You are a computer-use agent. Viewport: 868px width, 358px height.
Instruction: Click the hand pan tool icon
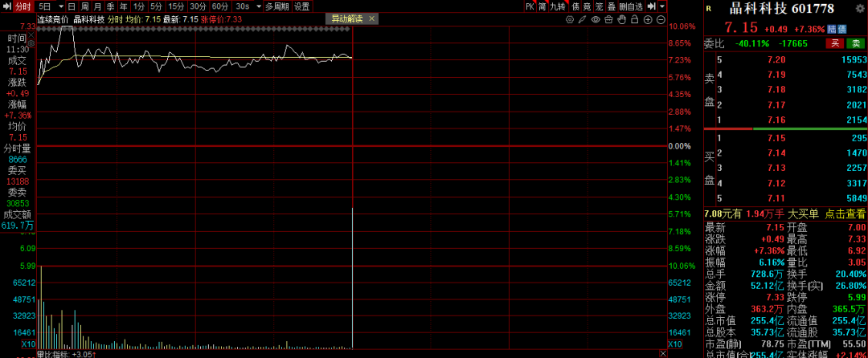coord(621,18)
